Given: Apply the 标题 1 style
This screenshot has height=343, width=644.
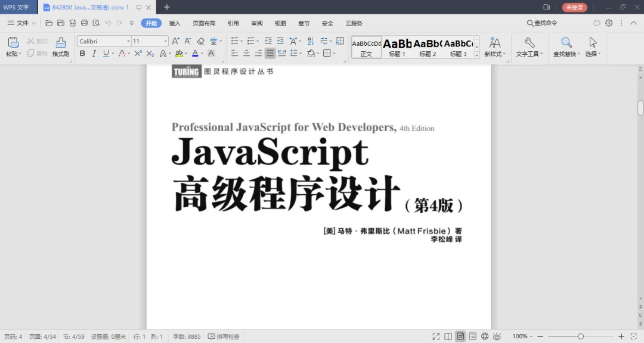Looking at the screenshot, I should 397,47.
